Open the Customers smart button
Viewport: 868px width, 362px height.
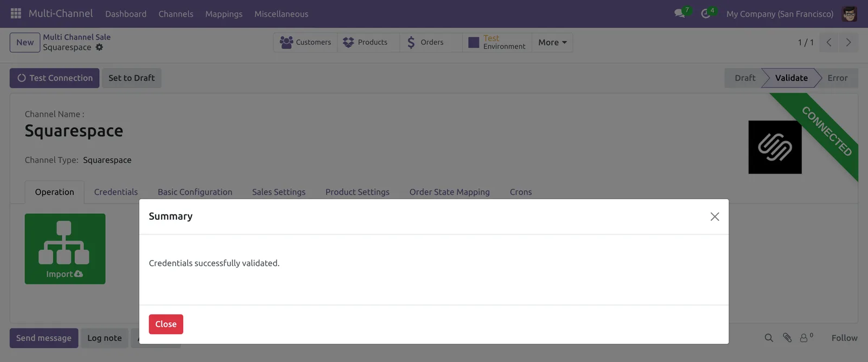(305, 42)
